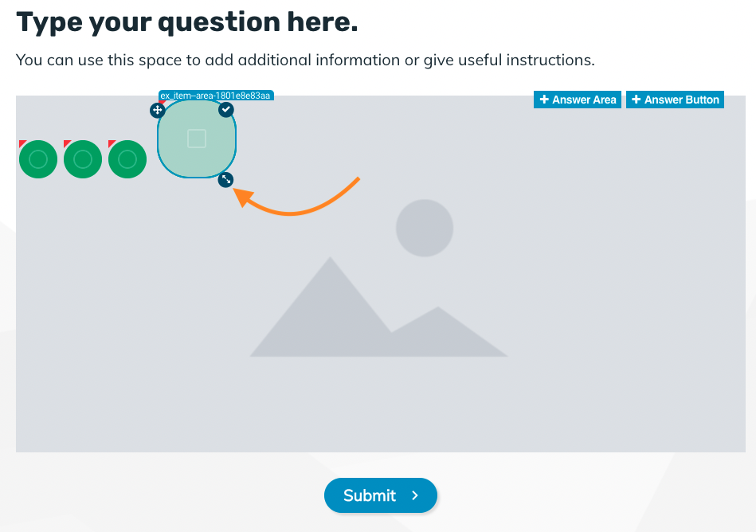756x532 pixels.
Task: Click the red corner flag on first green circle
Action: pyautogui.click(x=22, y=143)
